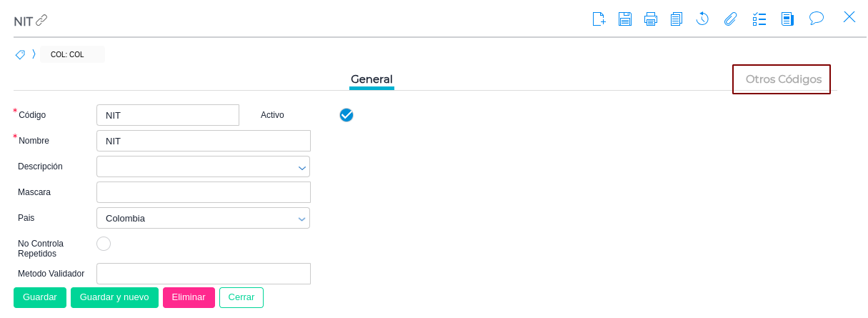Print the record with the printer icon
The width and height of the screenshot is (868, 318).
651,19
